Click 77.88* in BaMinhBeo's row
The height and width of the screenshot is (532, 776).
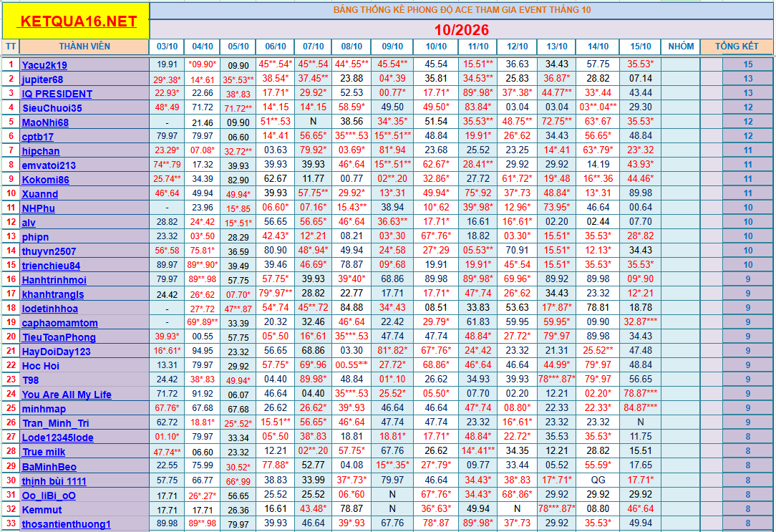click(275, 465)
